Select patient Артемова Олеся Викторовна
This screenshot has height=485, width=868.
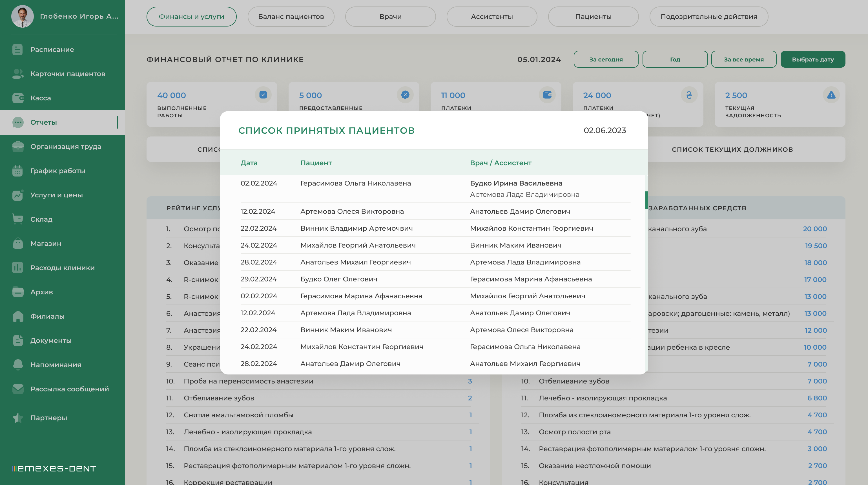coord(352,211)
